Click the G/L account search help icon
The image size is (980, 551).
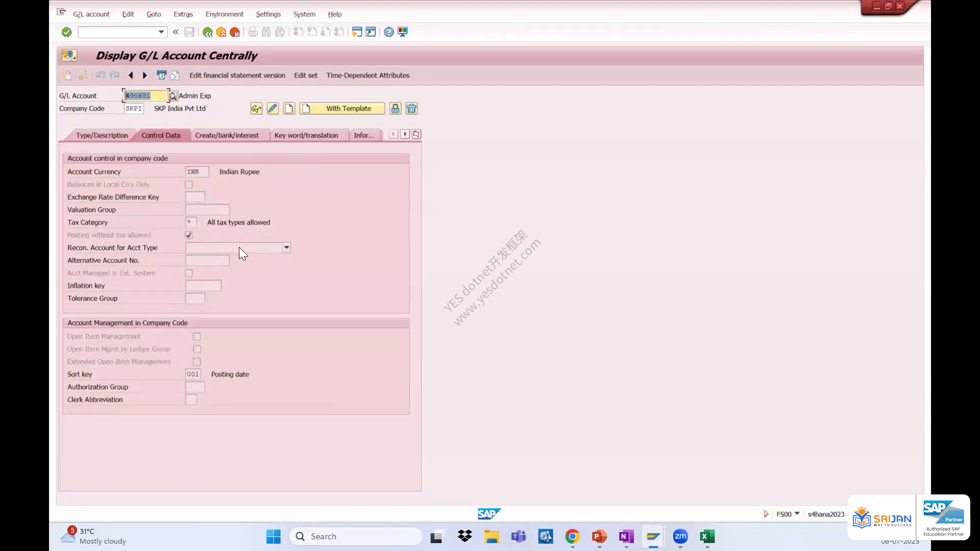[173, 96]
